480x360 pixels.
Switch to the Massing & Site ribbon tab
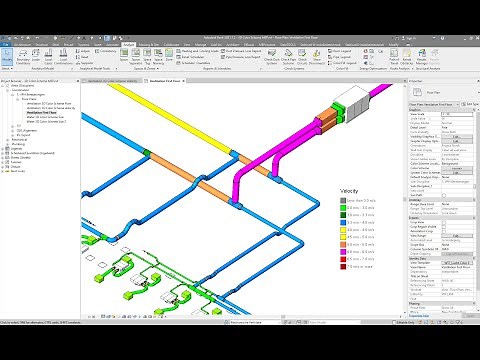point(149,44)
